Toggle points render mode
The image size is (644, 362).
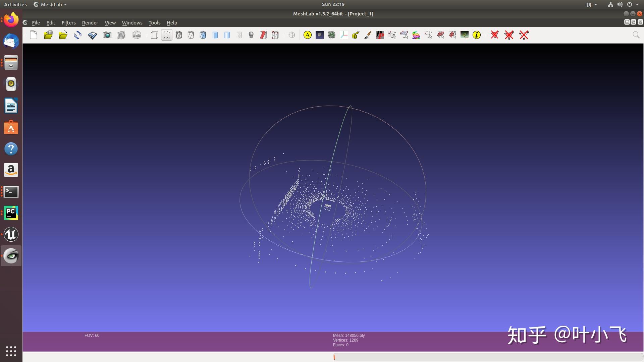pos(167,35)
